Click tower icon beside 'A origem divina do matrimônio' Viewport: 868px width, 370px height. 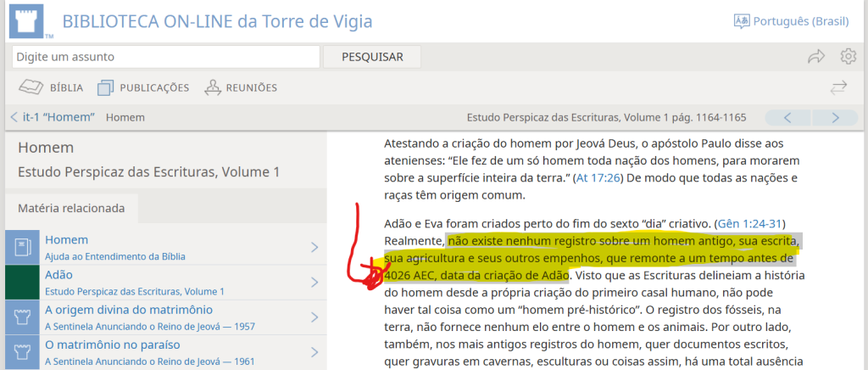pyautogui.click(x=22, y=317)
